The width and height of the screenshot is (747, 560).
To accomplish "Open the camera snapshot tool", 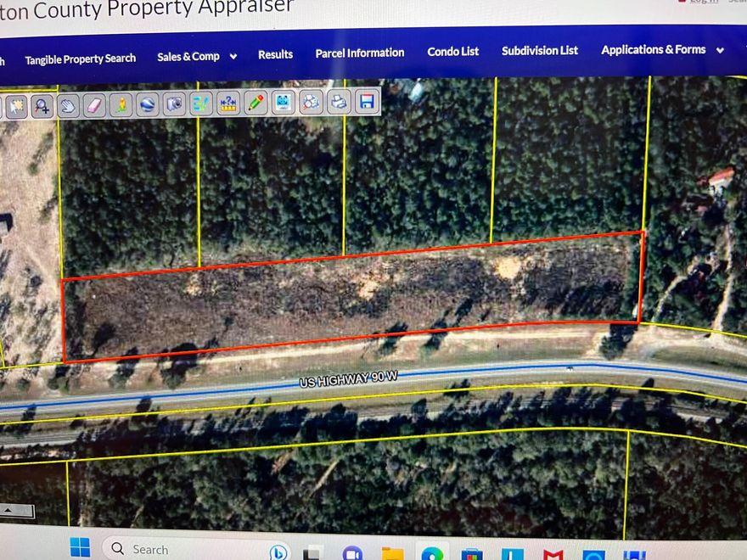I will coord(174,104).
